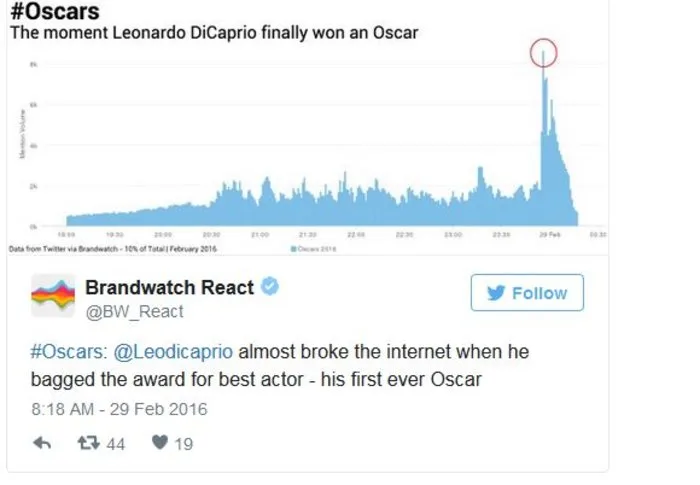Click the 29 Feb axis label
Screen dimensions: 700x485
(x=550, y=234)
